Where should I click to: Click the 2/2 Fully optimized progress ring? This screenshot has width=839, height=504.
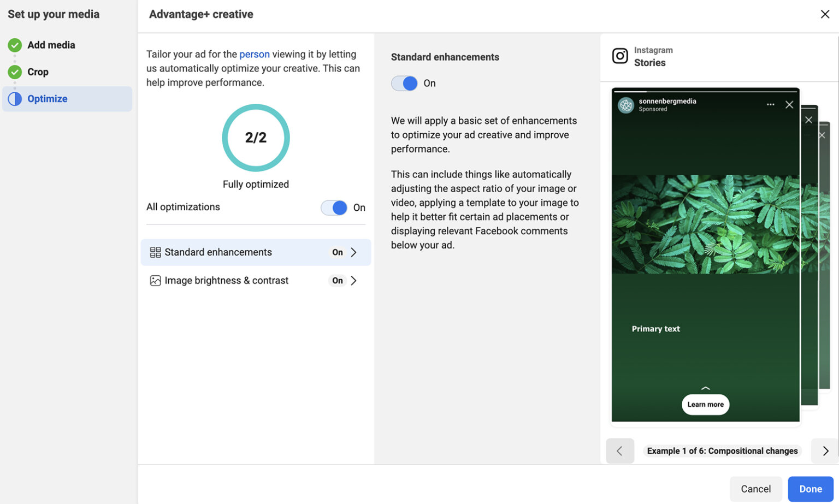[255, 138]
